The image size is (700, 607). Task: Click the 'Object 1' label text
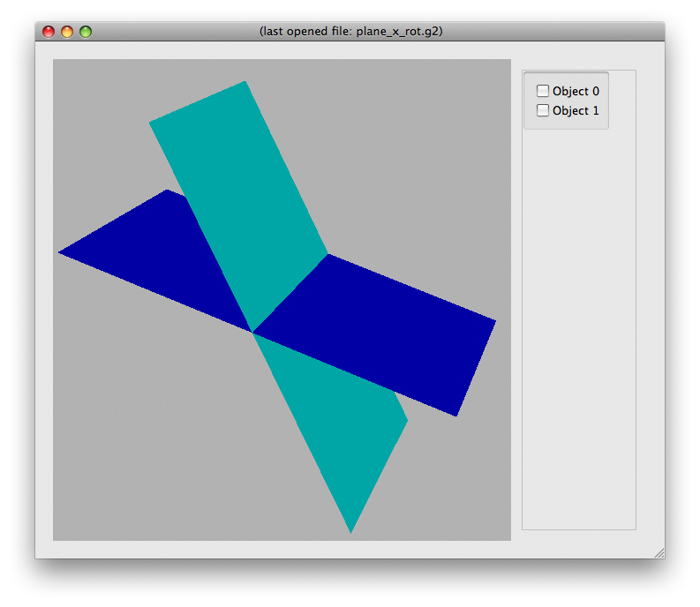click(x=576, y=110)
